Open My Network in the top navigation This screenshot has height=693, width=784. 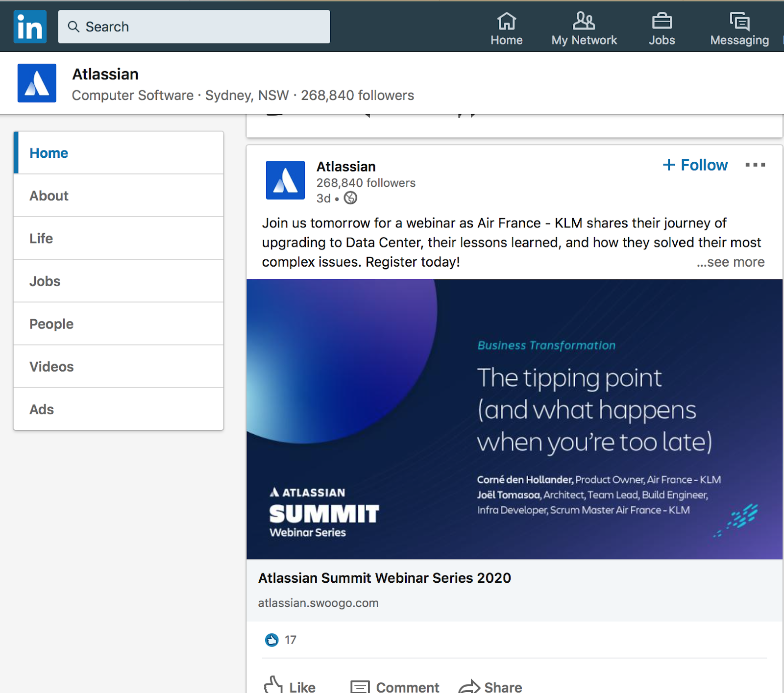pos(584,29)
